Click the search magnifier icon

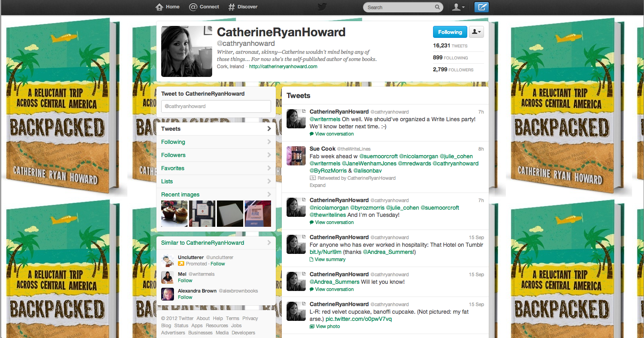click(437, 7)
